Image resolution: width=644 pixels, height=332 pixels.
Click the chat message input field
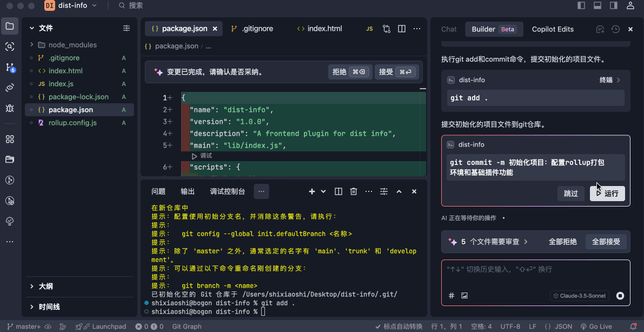click(x=535, y=276)
